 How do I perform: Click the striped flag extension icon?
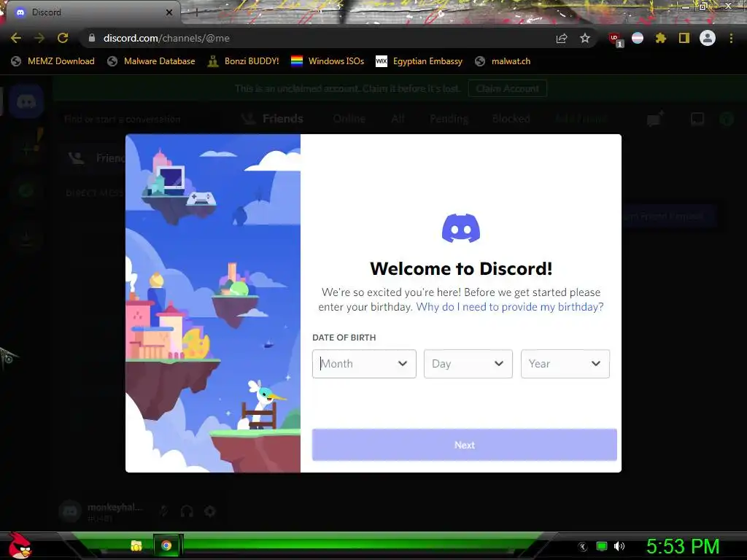pos(638,38)
